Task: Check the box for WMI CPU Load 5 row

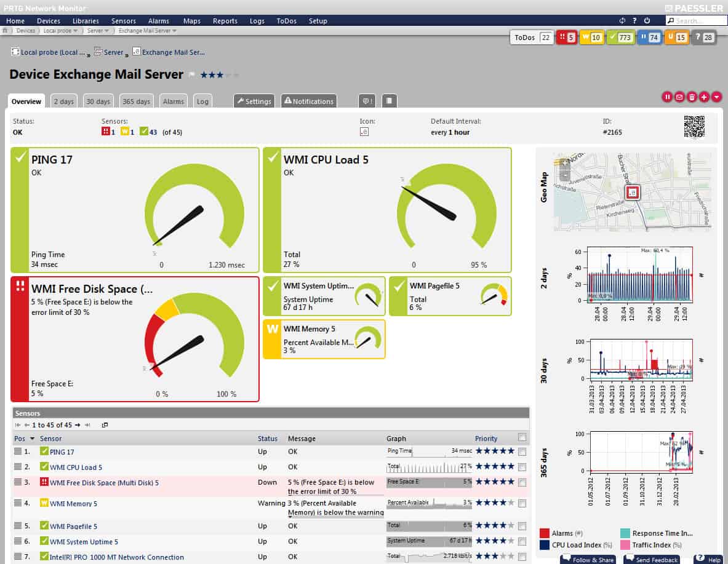Action: [522, 467]
